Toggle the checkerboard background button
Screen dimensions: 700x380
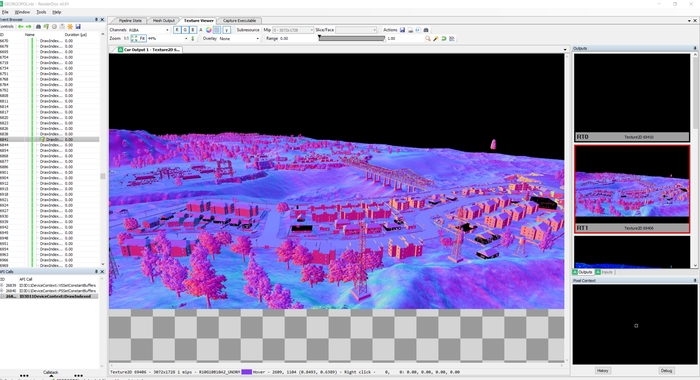(x=217, y=30)
